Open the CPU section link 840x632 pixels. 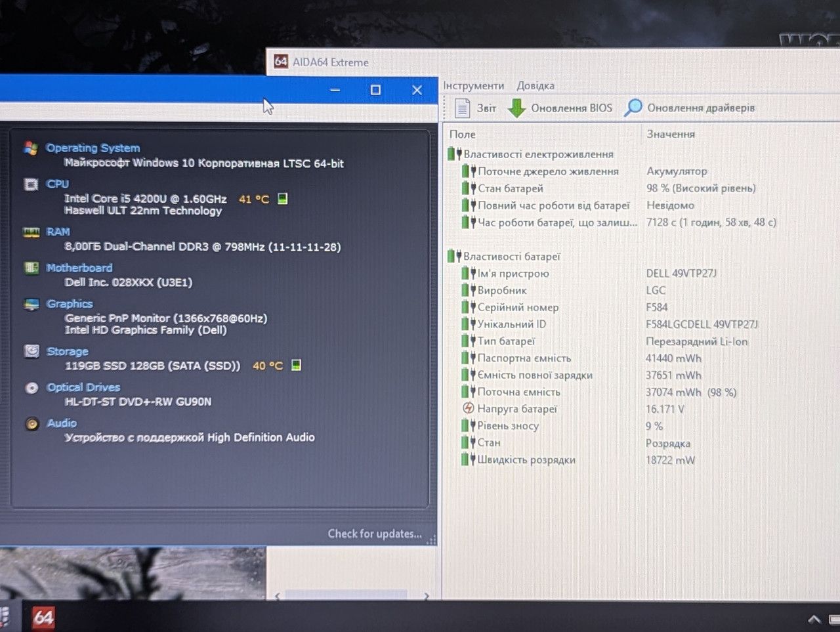(58, 184)
